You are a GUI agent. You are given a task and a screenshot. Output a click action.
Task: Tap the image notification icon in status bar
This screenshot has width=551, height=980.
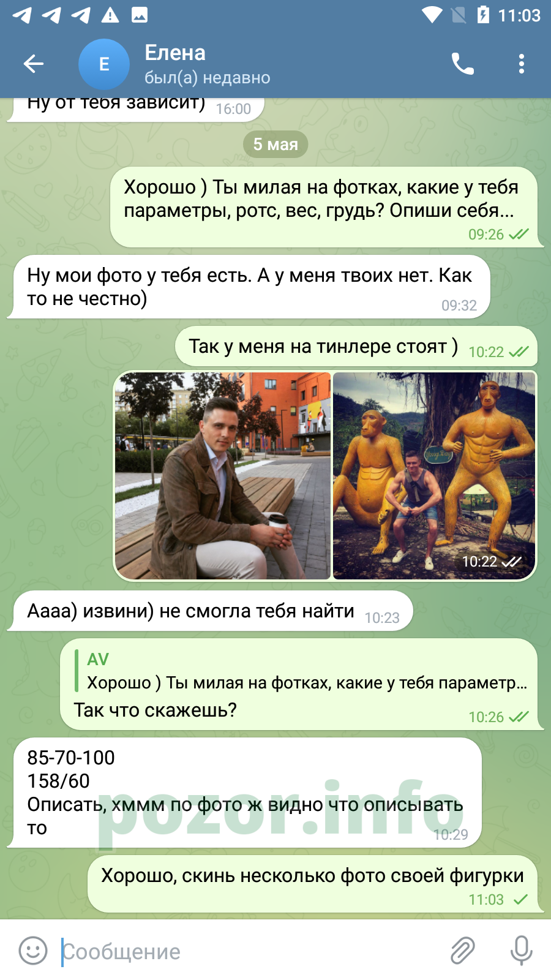point(140,15)
